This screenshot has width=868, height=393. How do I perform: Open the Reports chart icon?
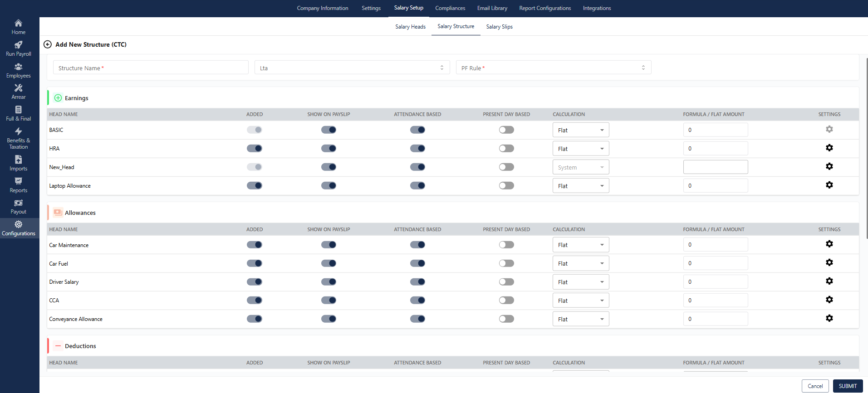point(18,181)
